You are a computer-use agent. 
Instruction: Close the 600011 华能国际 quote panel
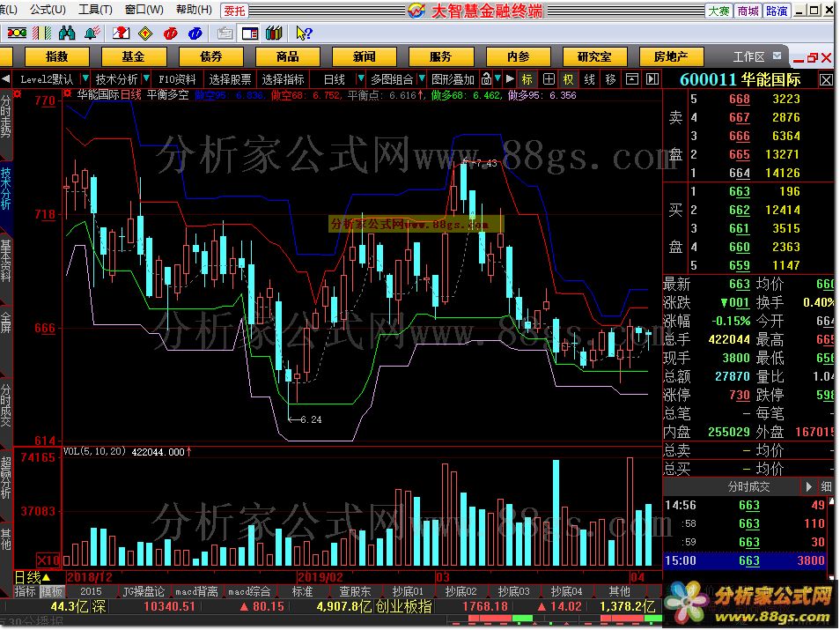point(826,80)
